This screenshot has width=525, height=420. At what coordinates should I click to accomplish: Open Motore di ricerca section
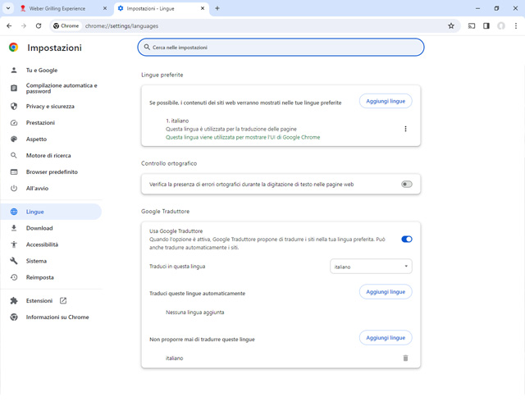coord(51,155)
